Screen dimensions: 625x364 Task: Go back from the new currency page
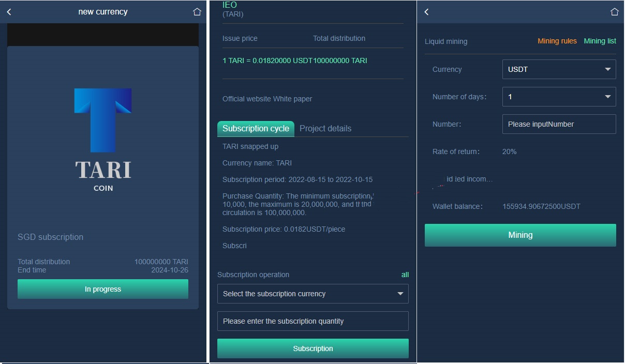coord(9,12)
